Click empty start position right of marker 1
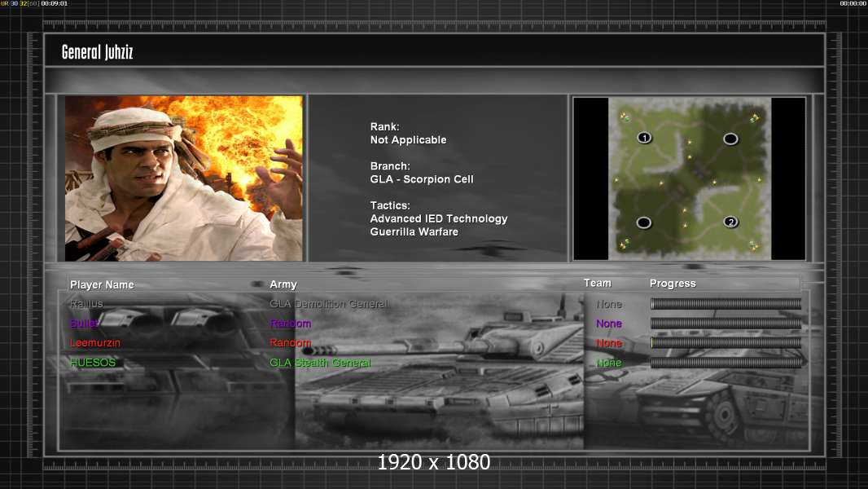 click(x=730, y=139)
